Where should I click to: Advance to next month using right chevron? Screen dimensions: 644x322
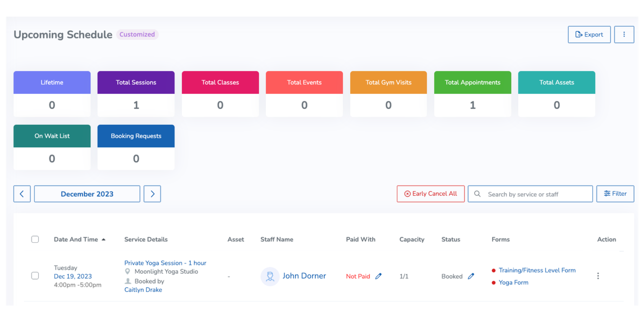152,194
